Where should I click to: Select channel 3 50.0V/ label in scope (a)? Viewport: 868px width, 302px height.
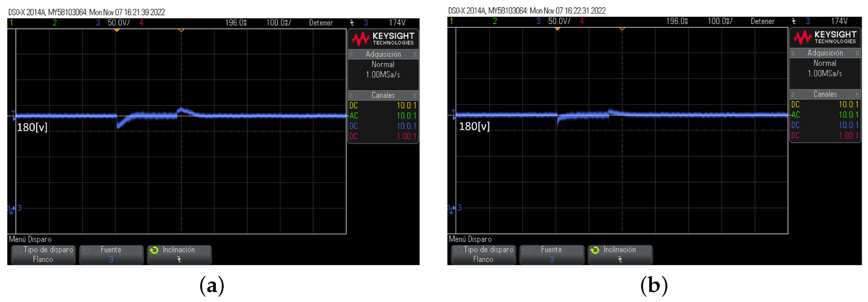coord(113,23)
